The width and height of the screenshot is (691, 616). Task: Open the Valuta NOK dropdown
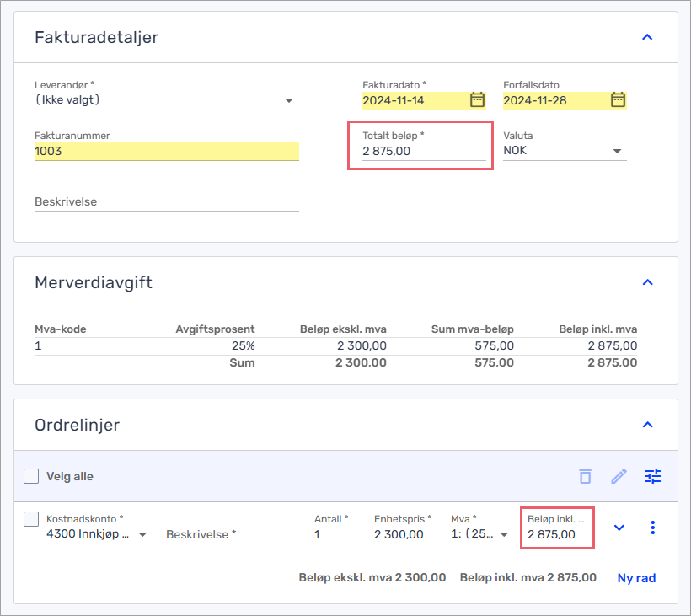pyautogui.click(x=617, y=152)
